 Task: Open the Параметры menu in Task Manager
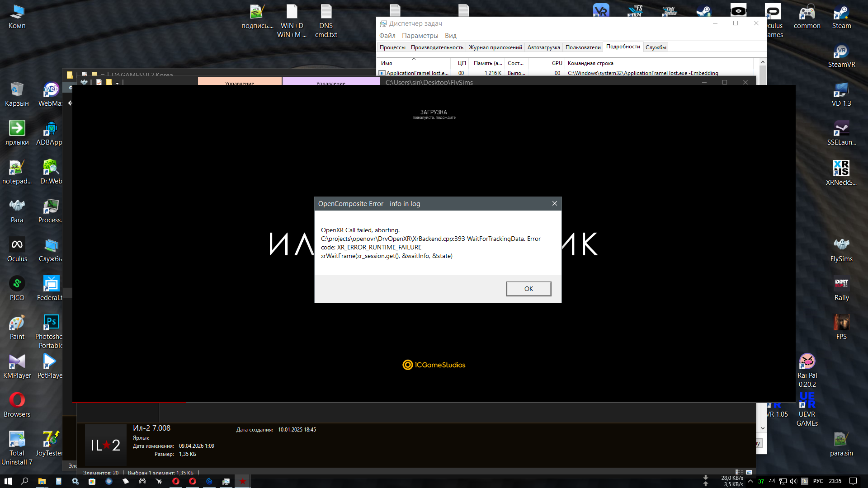420,36
